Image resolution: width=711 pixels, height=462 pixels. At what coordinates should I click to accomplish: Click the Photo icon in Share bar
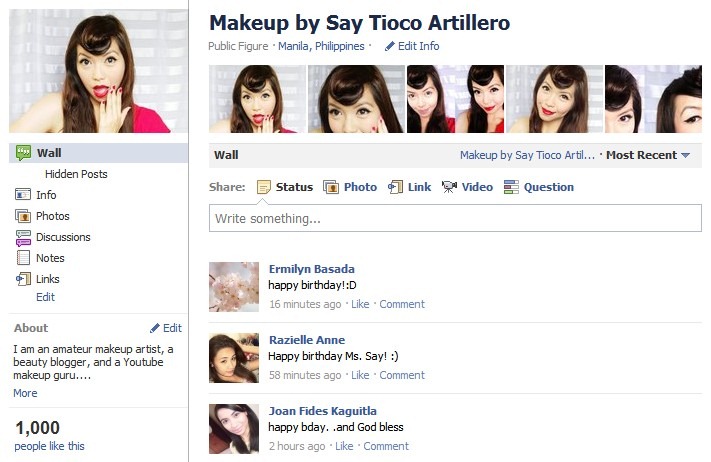[331, 187]
